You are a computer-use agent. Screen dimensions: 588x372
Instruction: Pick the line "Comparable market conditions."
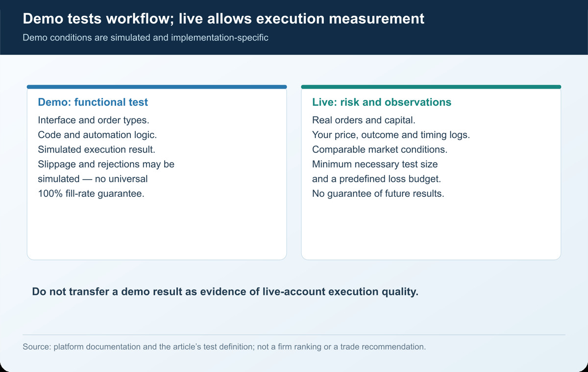click(x=379, y=149)
